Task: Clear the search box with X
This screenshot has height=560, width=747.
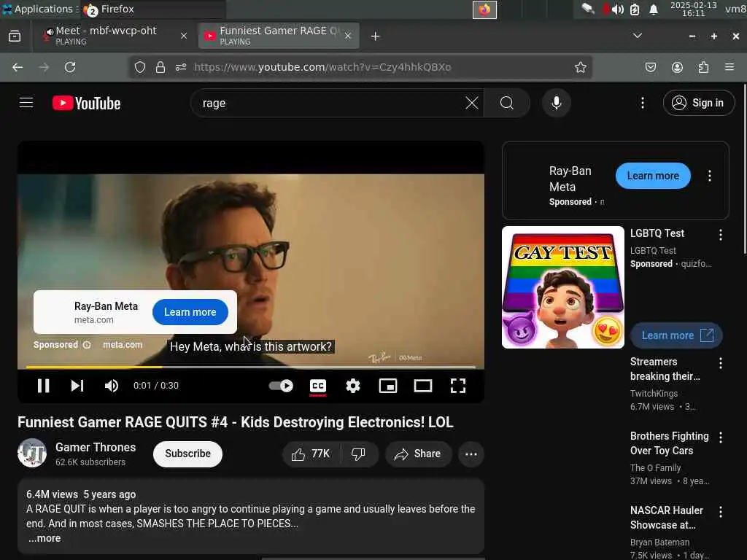Action: click(472, 103)
